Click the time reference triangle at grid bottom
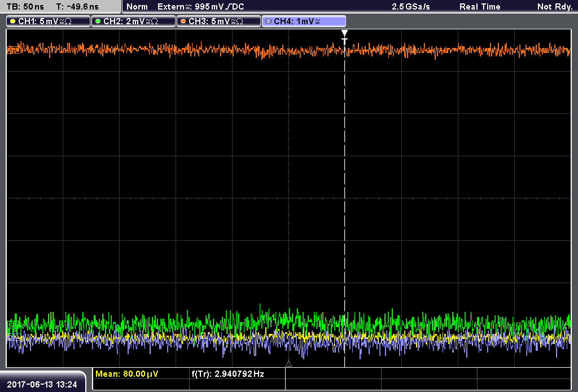The width and height of the screenshot is (578, 392). coord(288,364)
